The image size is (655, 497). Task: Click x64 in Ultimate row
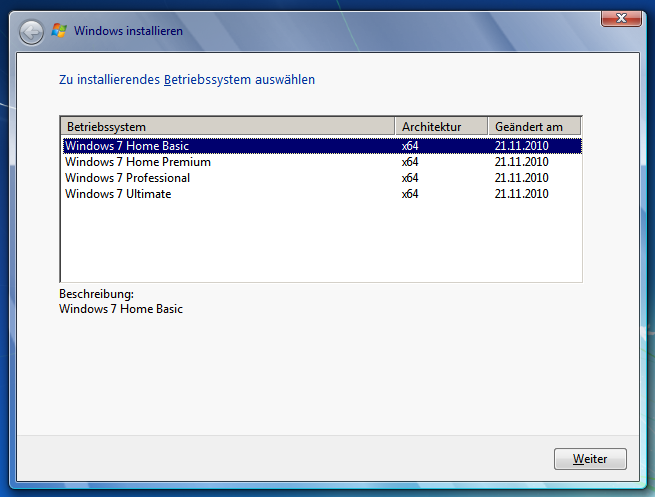(410, 194)
